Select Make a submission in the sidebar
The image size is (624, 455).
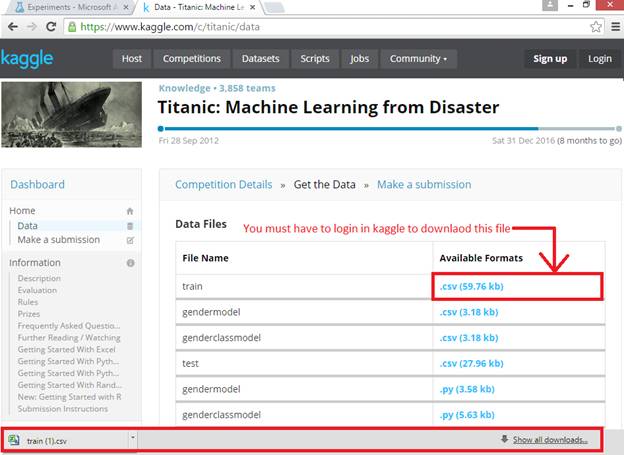tap(58, 240)
